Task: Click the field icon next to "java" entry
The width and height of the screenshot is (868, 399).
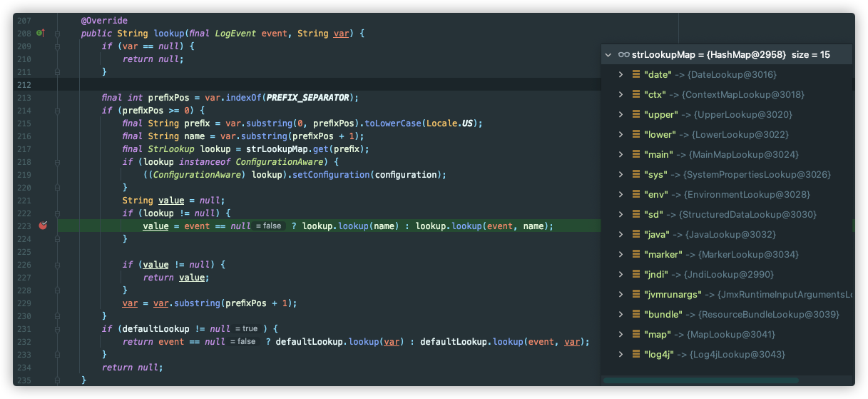Action: (x=635, y=234)
